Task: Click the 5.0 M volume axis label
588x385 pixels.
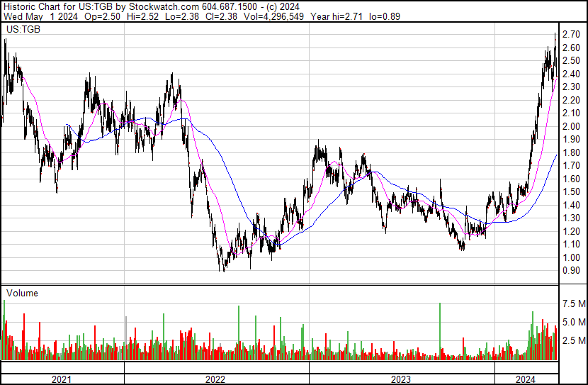Action: (x=574, y=323)
